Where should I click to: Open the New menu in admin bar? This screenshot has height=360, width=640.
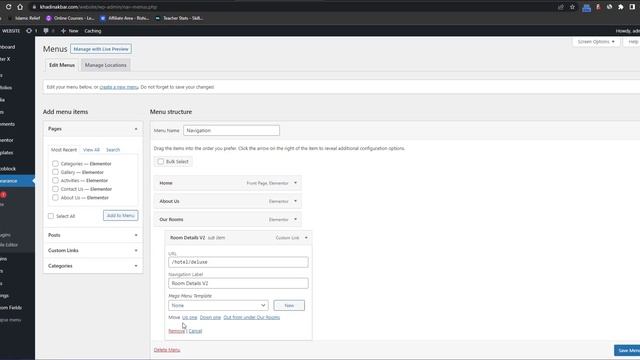[69, 31]
